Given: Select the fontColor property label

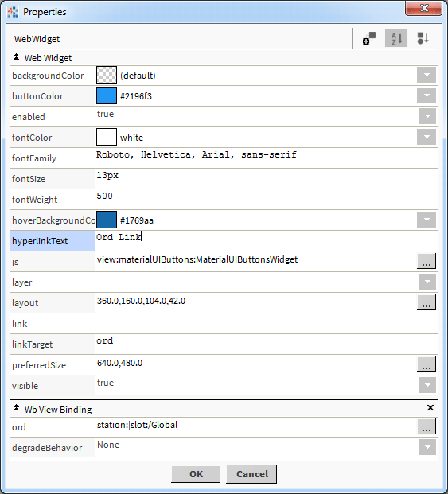Looking at the screenshot, I should (32, 138).
